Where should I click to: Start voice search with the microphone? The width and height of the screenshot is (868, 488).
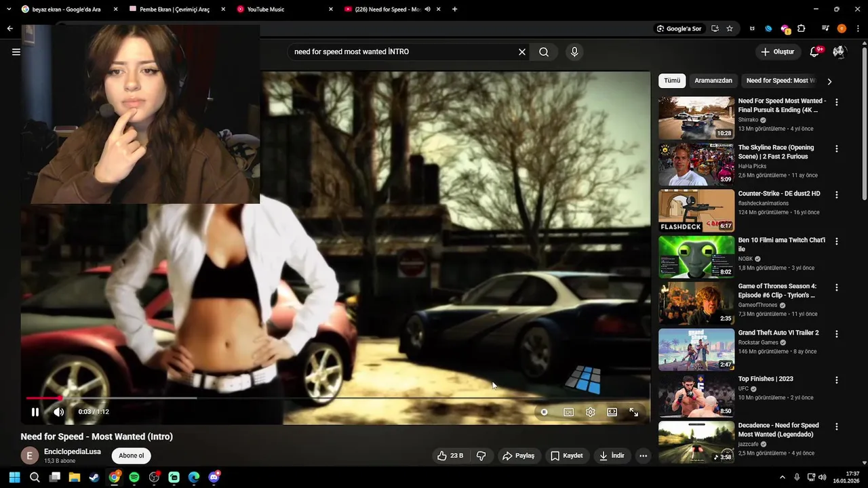(x=574, y=52)
